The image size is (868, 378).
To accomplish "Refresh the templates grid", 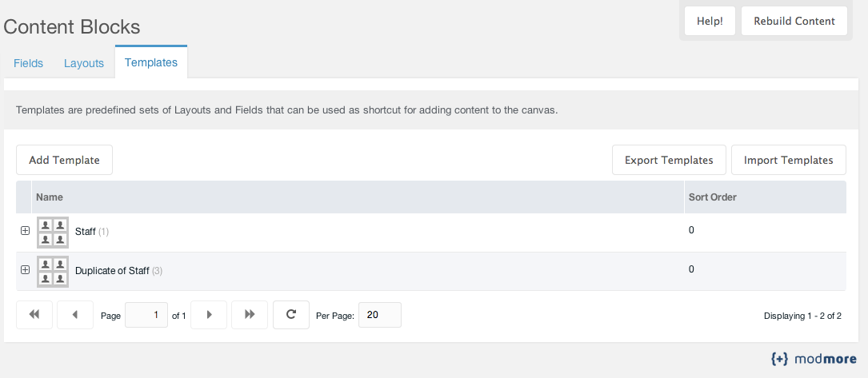I will [291, 314].
